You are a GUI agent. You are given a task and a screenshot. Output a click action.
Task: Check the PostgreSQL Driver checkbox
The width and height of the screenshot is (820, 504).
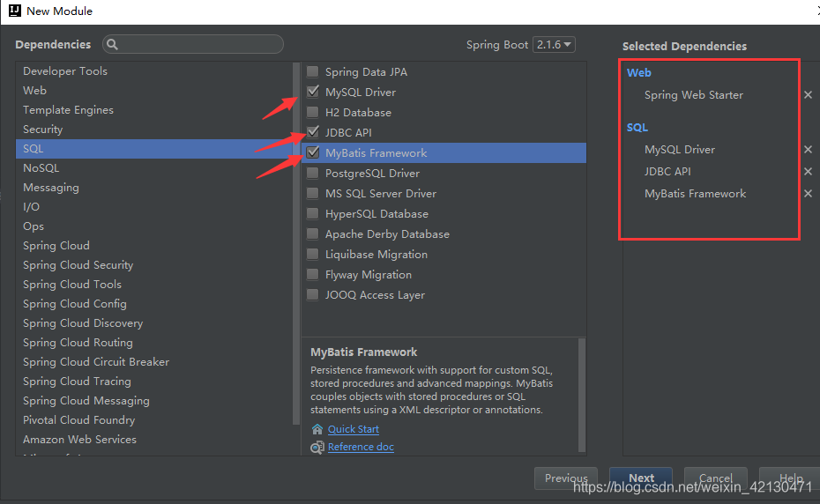pos(313,173)
